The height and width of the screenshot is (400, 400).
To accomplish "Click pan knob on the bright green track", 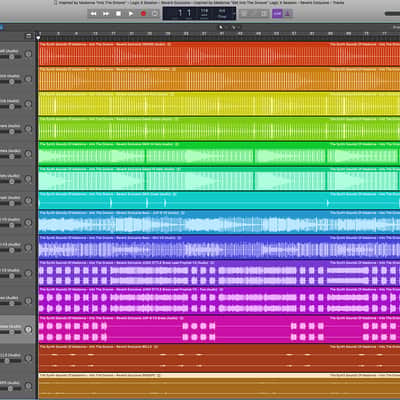I will 28,154.
